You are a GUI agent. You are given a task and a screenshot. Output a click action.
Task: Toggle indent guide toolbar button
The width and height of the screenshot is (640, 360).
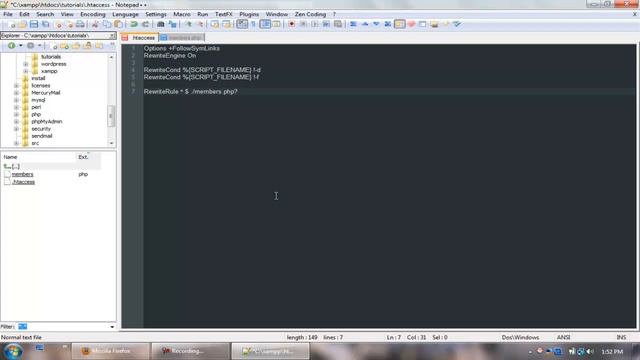pyautogui.click(x=265, y=24)
